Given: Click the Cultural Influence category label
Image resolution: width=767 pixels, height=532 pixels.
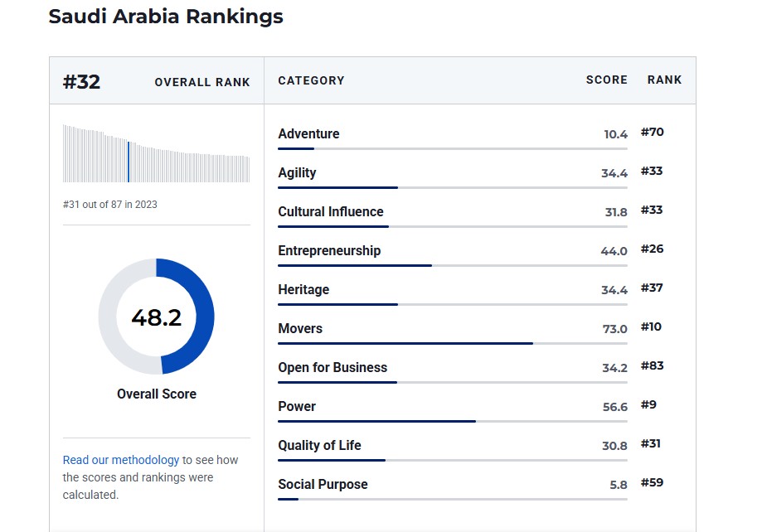Looking at the screenshot, I should coord(331,212).
